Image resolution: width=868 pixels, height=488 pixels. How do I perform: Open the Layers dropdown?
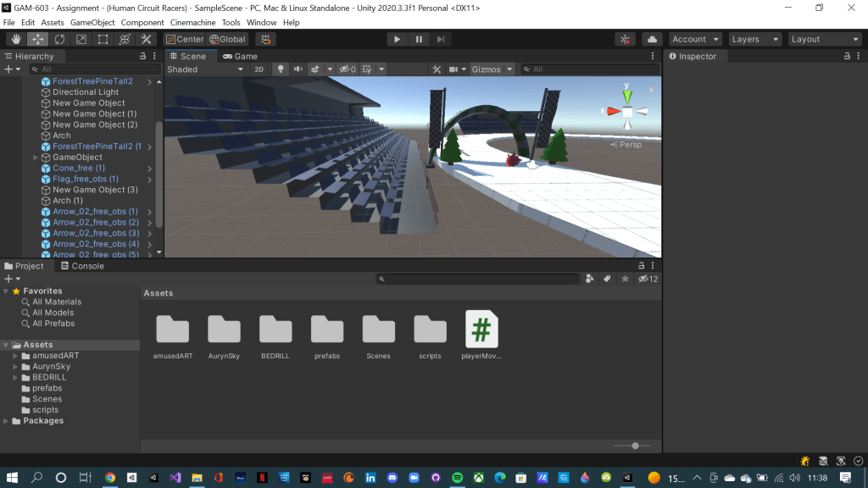pos(754,39)
